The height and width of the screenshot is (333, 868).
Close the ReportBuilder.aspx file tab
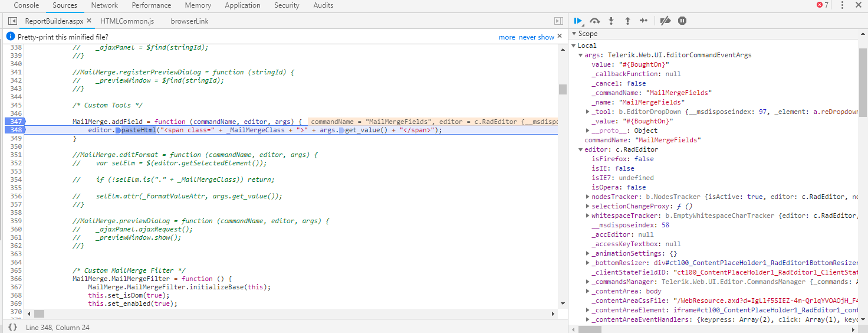click(89, 21)
